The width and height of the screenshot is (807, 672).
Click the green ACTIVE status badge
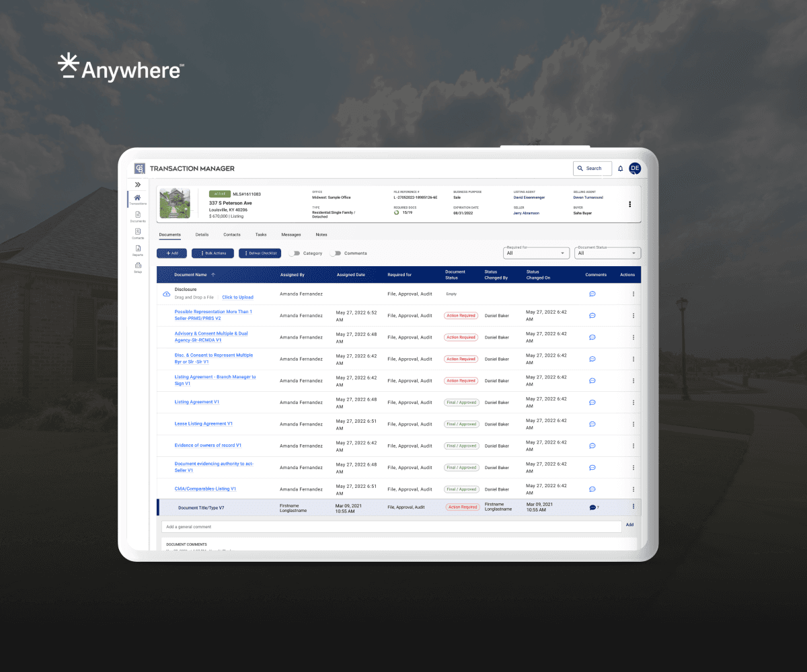[x=219, y=194]
